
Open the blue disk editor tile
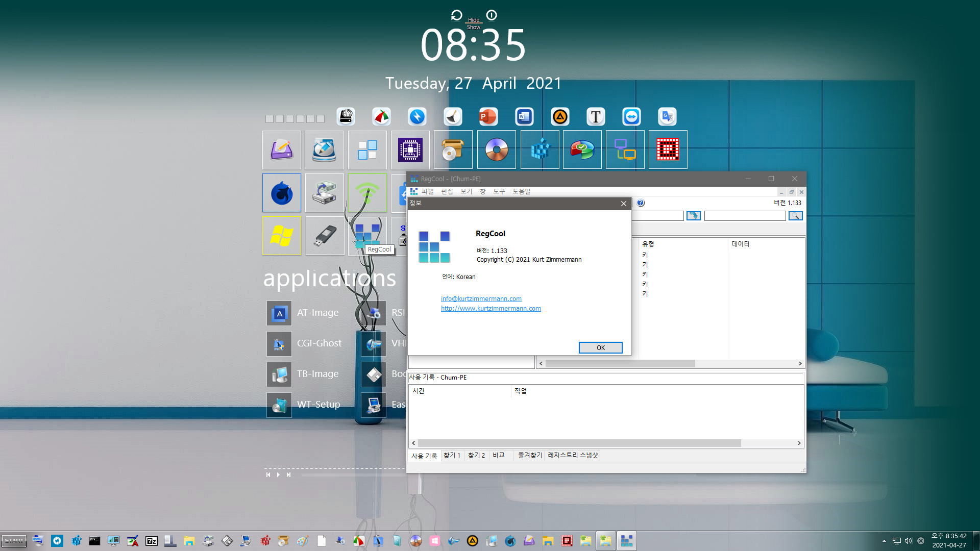click(324, 149)
